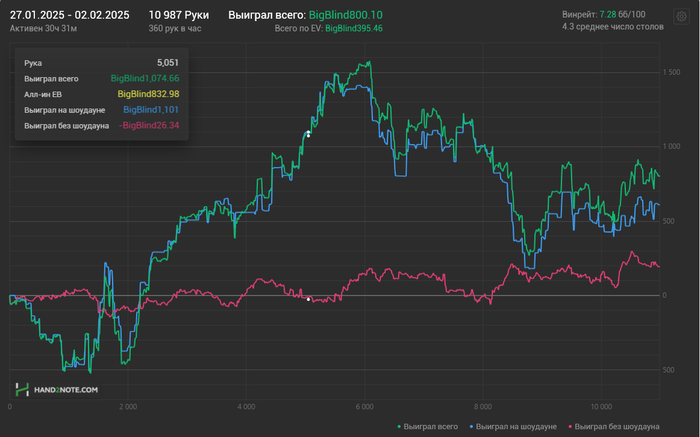Toggle the 'Выиграл без шоудауна' legend series

click(614, 427)
